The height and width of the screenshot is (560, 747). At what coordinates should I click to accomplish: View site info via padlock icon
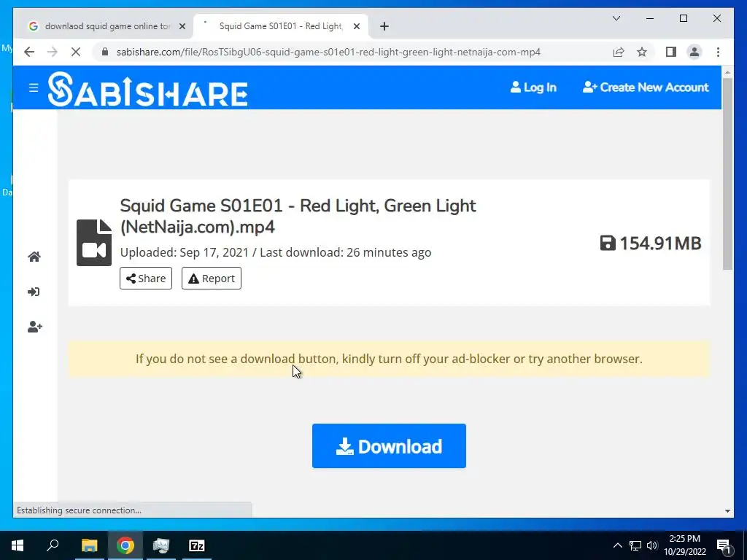tap(105, 52)
